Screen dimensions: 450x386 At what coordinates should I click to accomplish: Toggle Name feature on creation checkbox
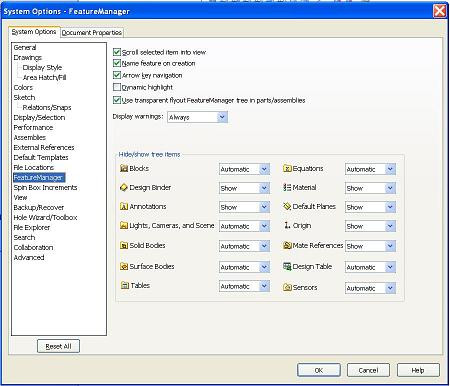point(117,63)
